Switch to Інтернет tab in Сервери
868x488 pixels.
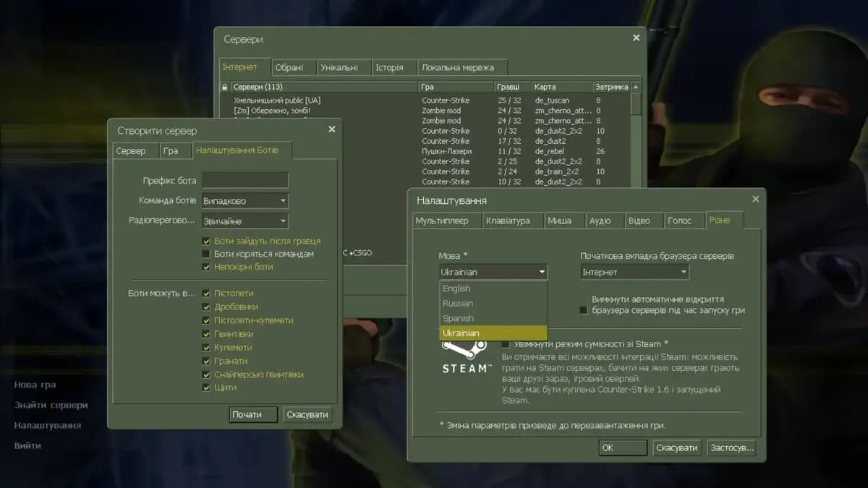[244, 67]
